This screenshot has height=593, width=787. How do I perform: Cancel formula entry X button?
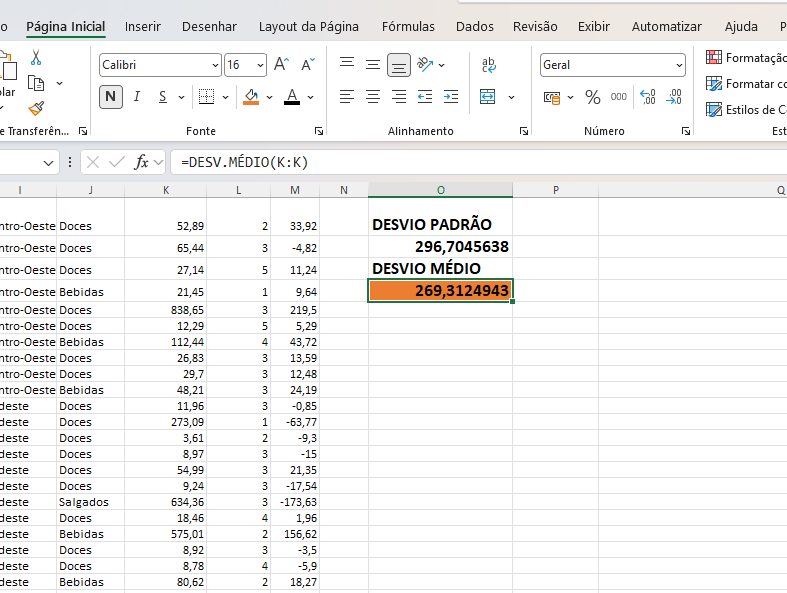point(93,162)
